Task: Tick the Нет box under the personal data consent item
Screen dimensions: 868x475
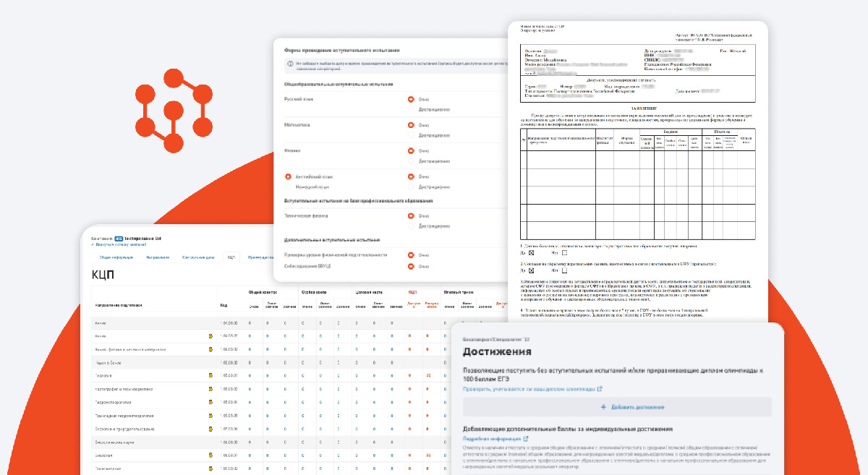Action: (x=564, y=270)
